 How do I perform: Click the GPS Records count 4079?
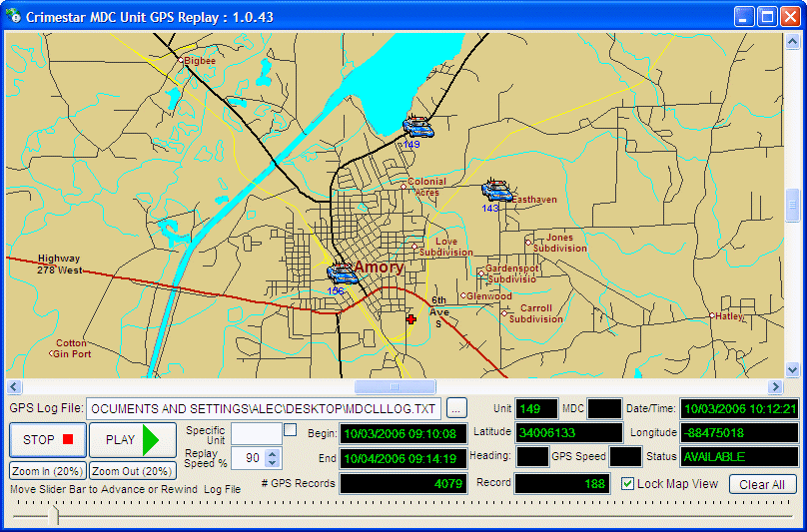pos(403,484)
